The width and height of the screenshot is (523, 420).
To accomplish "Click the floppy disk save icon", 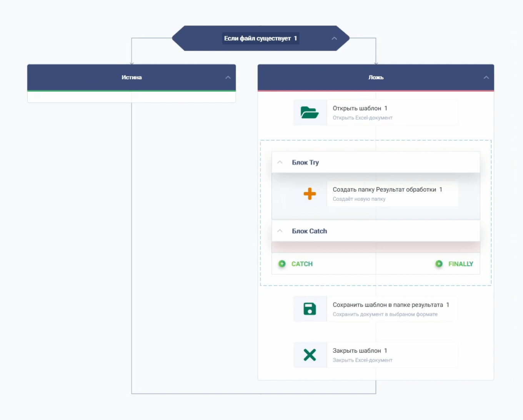I will tap(310, 309).
